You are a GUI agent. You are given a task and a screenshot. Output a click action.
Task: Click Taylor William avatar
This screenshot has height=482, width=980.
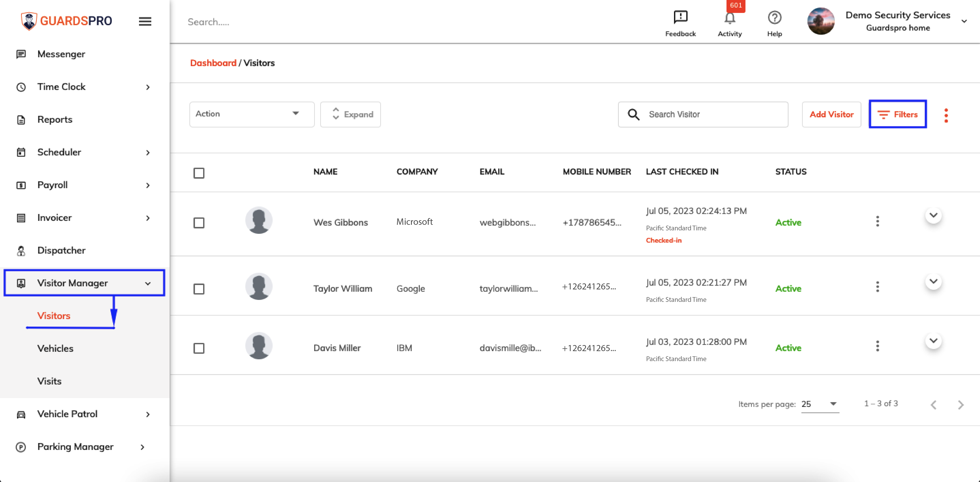coord(259,286)
